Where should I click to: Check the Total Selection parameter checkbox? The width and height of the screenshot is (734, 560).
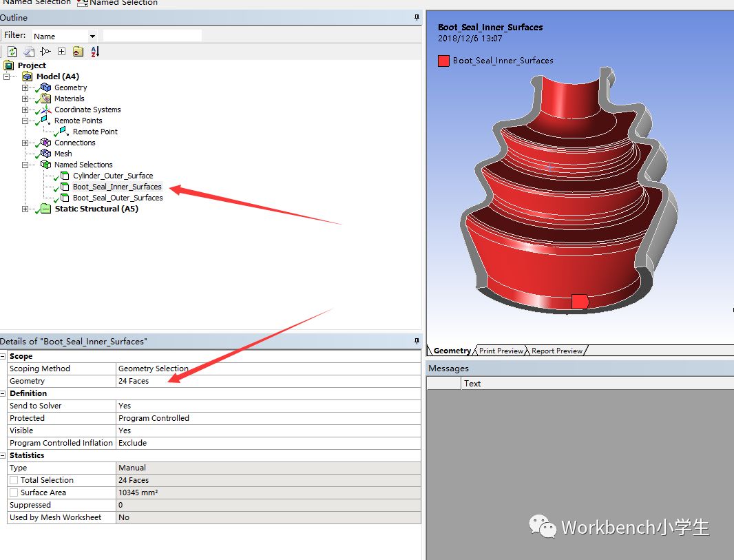14,480
